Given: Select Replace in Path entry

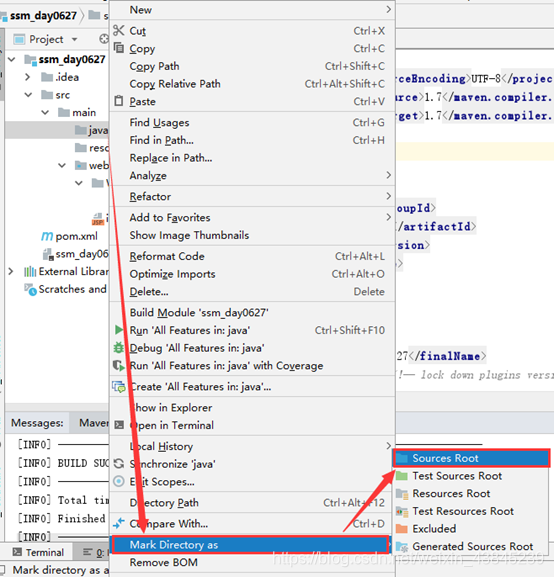Looking at the screenshot, I should (x=252, y=157).
